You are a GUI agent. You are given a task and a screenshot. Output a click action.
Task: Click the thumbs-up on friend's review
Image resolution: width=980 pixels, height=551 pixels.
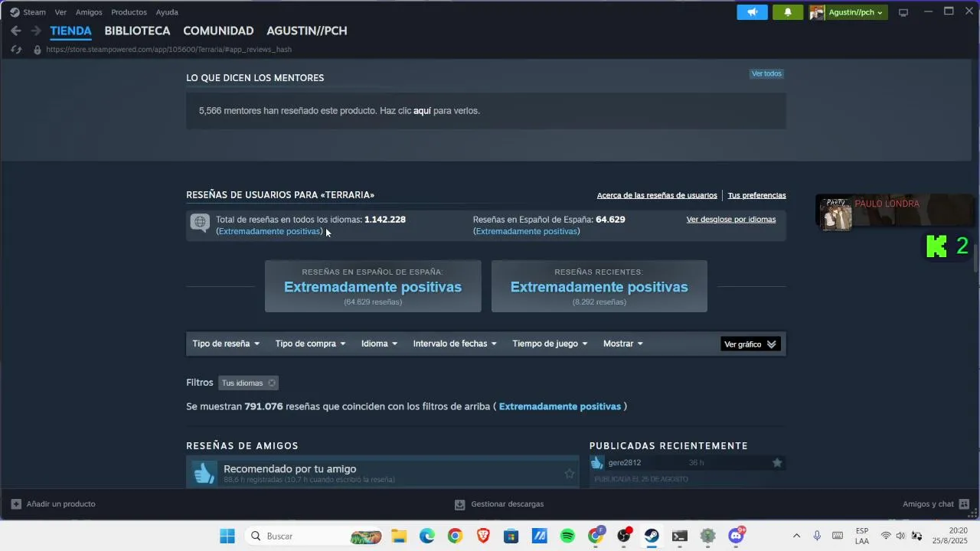coord(204,473)
